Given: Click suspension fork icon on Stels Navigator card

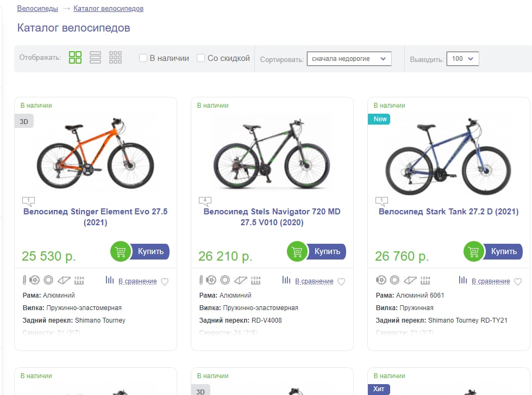Looking at the screenshot, I should tap(201, 280).
